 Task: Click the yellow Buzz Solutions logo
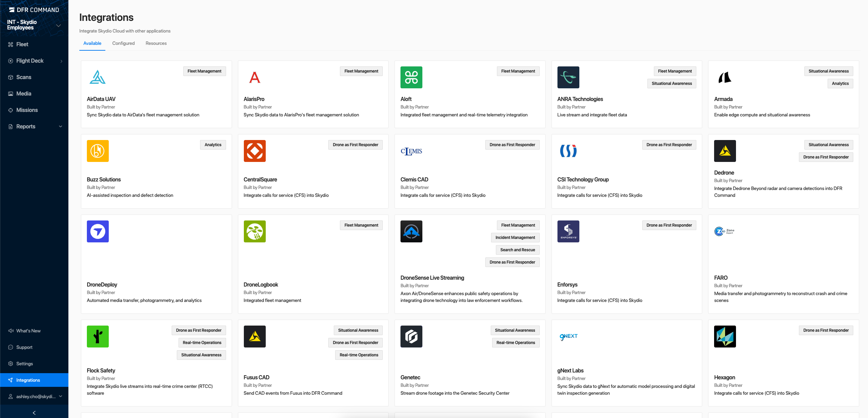[x=97, y=151]
